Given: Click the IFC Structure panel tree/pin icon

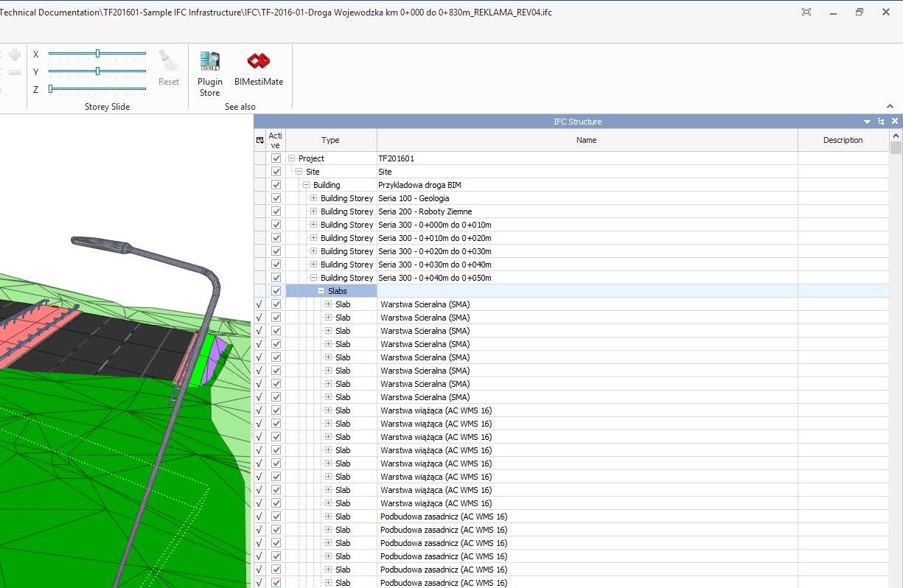Looking at the screenshot, I should click(881, 122).
